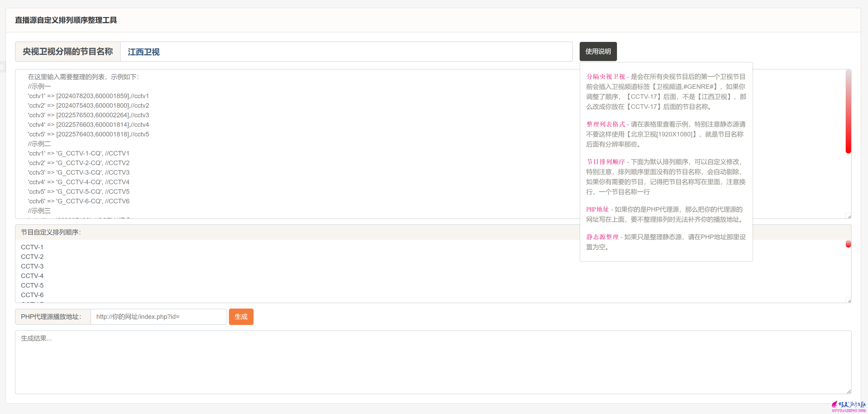Click resize handle of order list textarea
Viewport: 868px width, 414px height.
point(849,300)
